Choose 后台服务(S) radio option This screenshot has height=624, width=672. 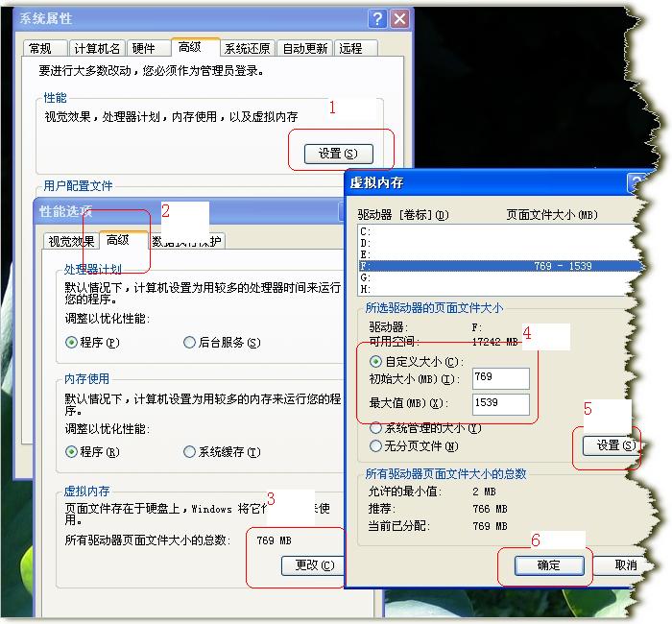click(222, 343)
